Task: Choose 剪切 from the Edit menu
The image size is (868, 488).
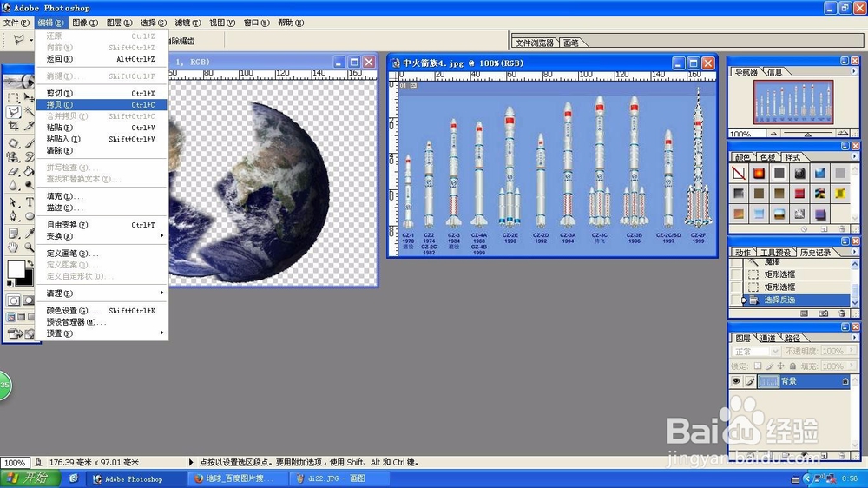Action: tap(102, 93)
